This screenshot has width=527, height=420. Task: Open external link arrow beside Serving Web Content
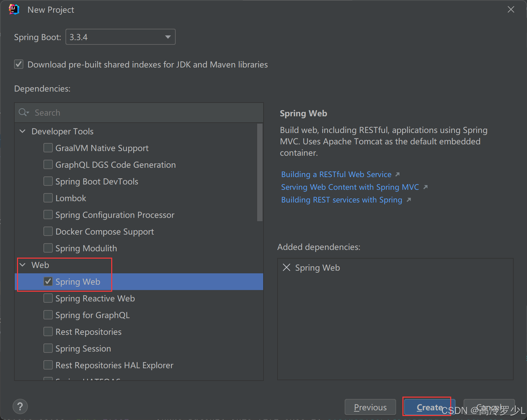[x=425, y=187]
